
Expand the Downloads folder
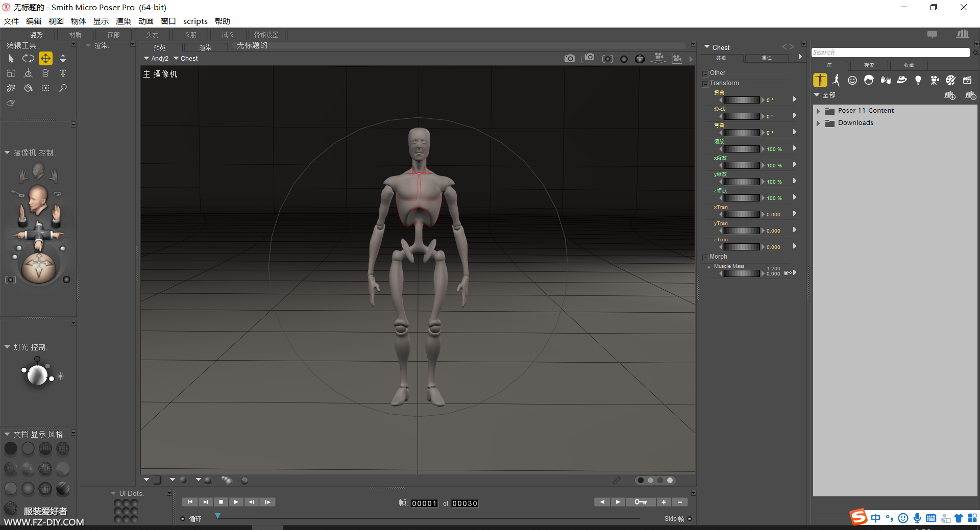818,123
